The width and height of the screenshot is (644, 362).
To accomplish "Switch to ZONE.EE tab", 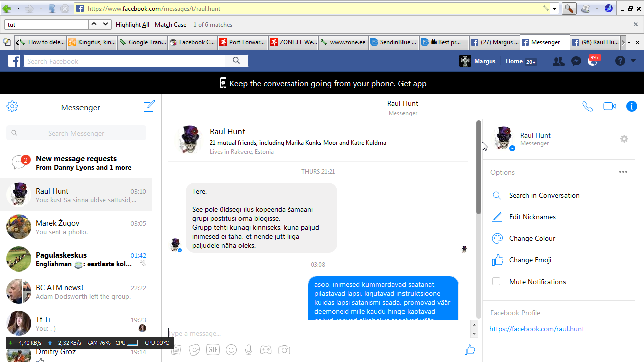I will [293, 42].
